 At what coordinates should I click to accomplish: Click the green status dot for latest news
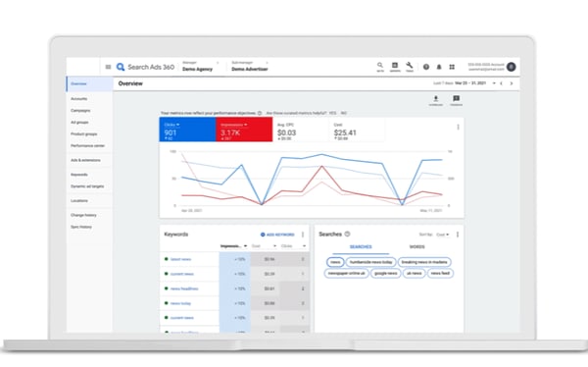(167, 259)
